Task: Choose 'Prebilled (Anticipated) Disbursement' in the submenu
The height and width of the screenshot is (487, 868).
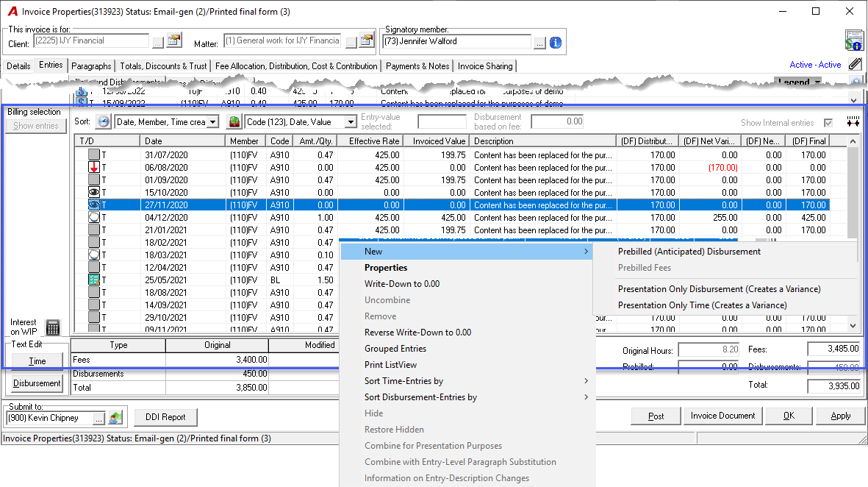Action: pyautogui.click(x=689, y=252)
